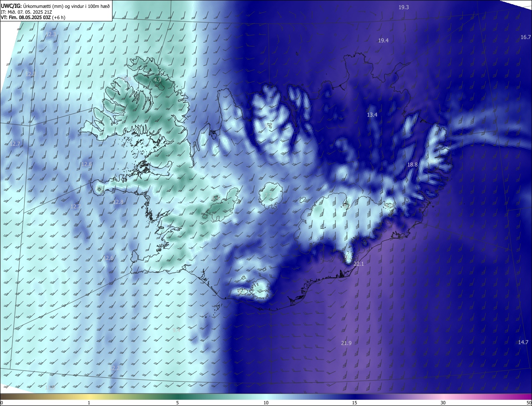532x406 pixels.
Task: Click the 12.2 value label
Action: [114, 368]
